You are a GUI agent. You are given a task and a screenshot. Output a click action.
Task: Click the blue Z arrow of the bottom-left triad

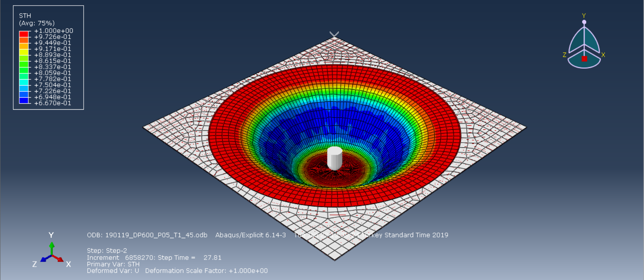(45, 259)
